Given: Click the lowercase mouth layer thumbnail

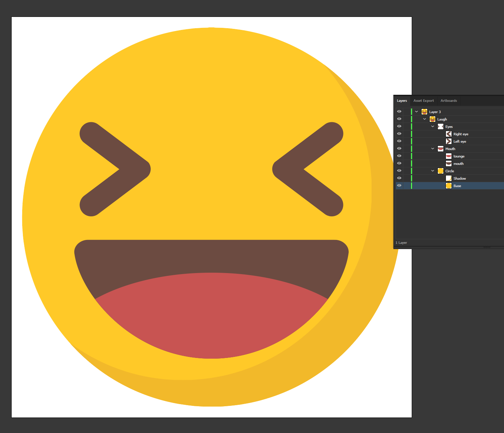Looking at the screenshot, I should pos(449,163).
